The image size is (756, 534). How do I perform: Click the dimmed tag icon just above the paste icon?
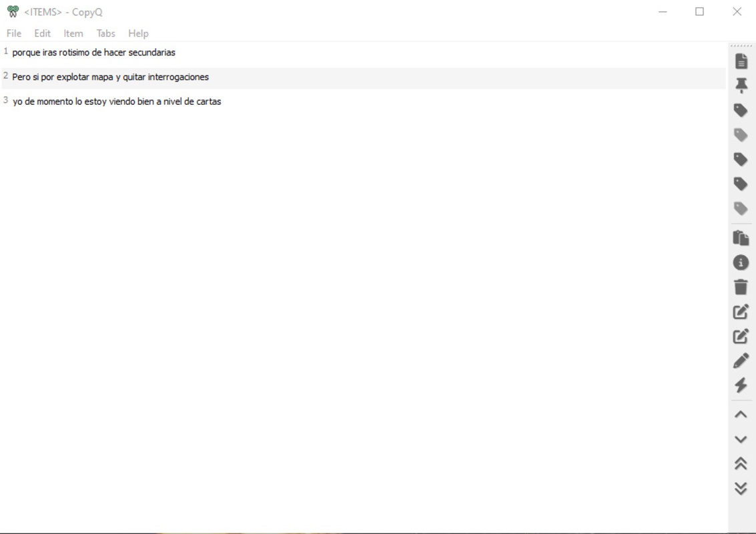coord(741,208)
